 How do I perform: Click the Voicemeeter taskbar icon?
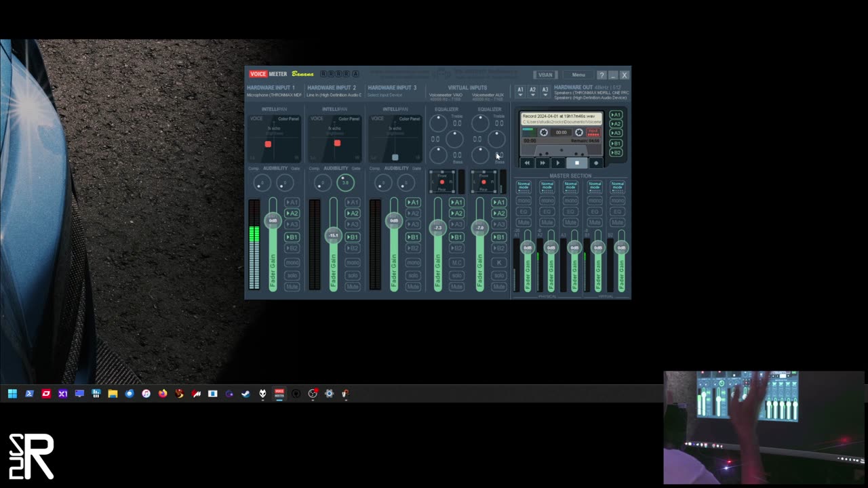pyautogui.click(x=279, y=394)
